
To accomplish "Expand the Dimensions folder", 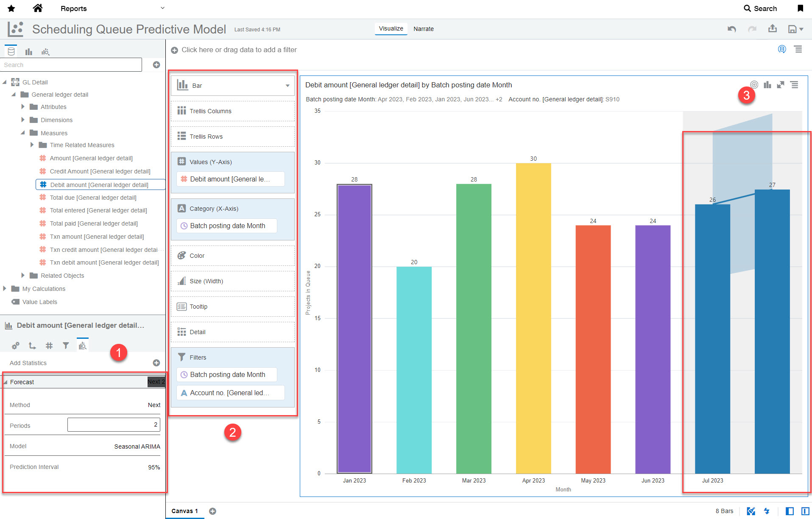I will (23, 120).
